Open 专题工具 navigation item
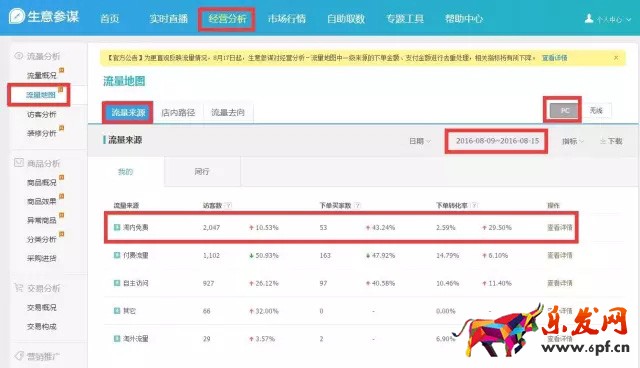The height and width of the screenshot is (368, 640). (x=405, y=19)
